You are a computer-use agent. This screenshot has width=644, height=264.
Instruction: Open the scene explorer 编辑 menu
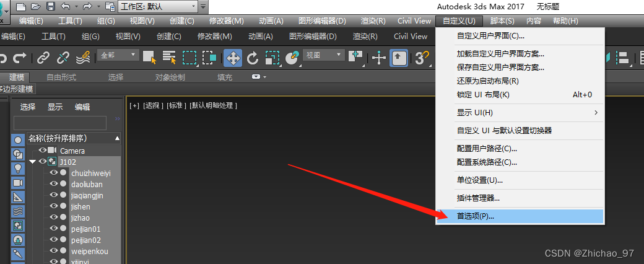point(82,107)
